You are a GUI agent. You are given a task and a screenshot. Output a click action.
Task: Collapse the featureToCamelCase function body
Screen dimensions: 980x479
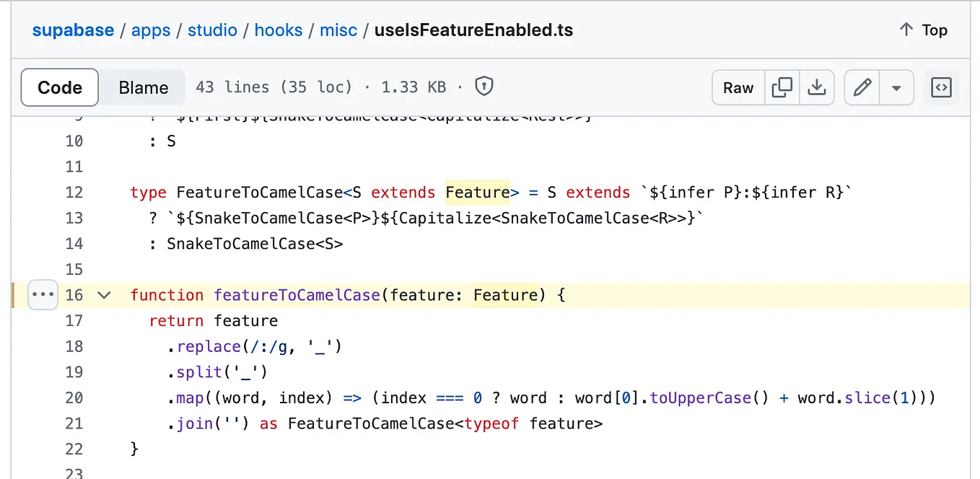click(103, 294)
